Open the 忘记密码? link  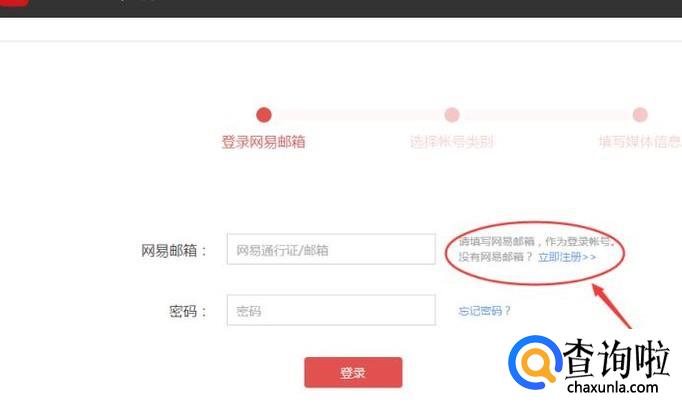(485, 311)
